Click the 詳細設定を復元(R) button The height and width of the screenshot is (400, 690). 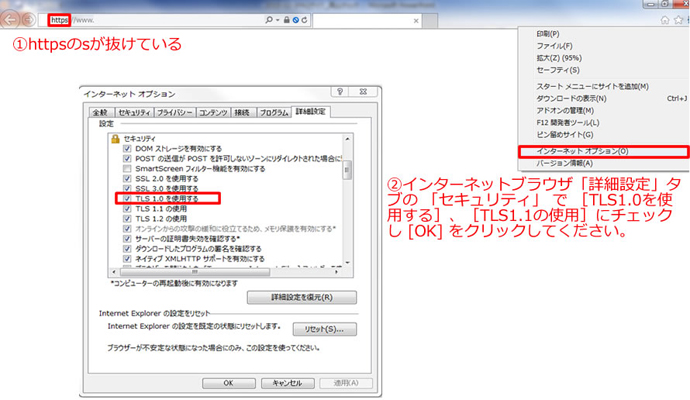coord(286,297)
